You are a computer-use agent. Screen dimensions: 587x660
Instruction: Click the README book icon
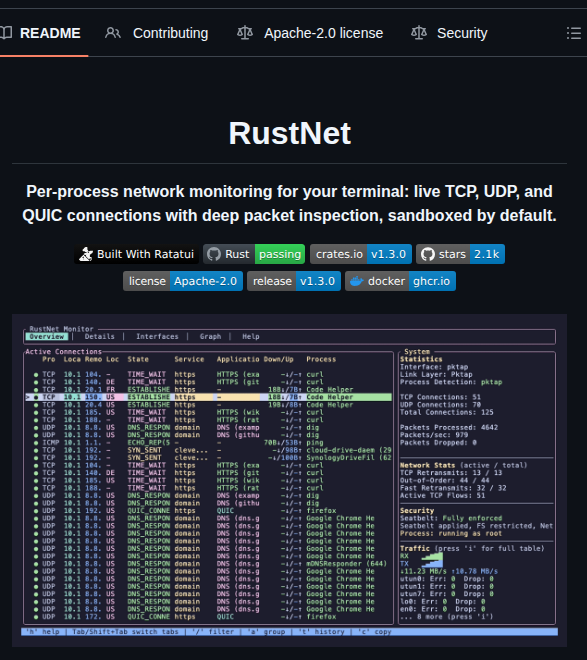click(x=5, y=33)
